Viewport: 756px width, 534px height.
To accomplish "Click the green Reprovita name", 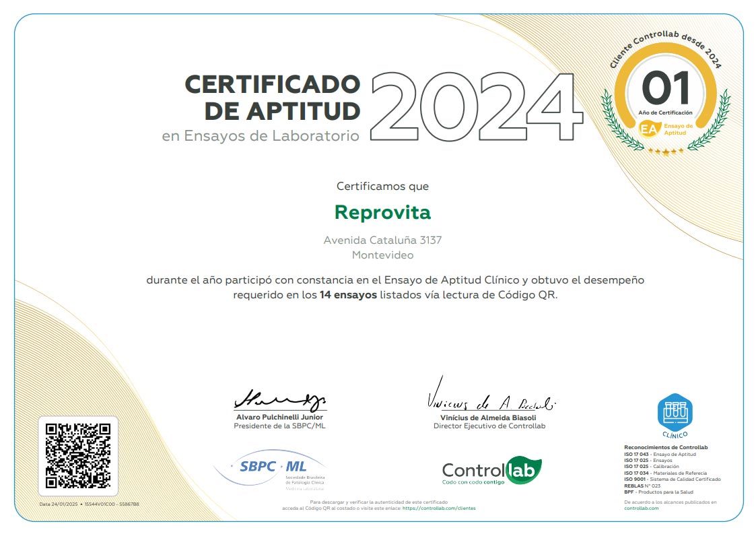I will (x=382, y=212).
